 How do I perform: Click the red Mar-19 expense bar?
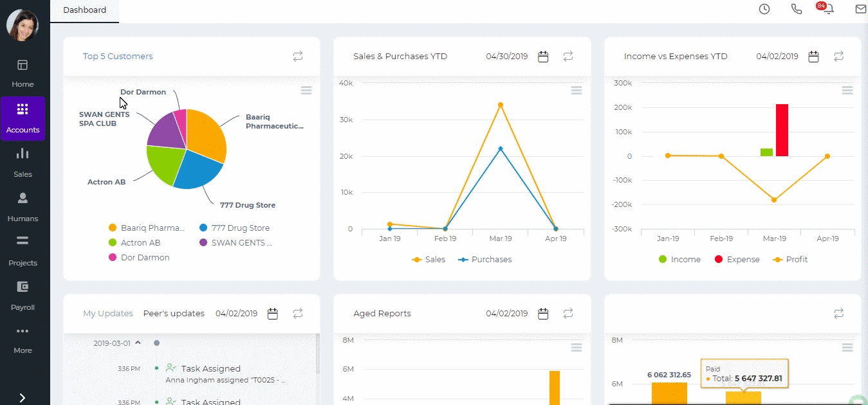coord(782,130)
